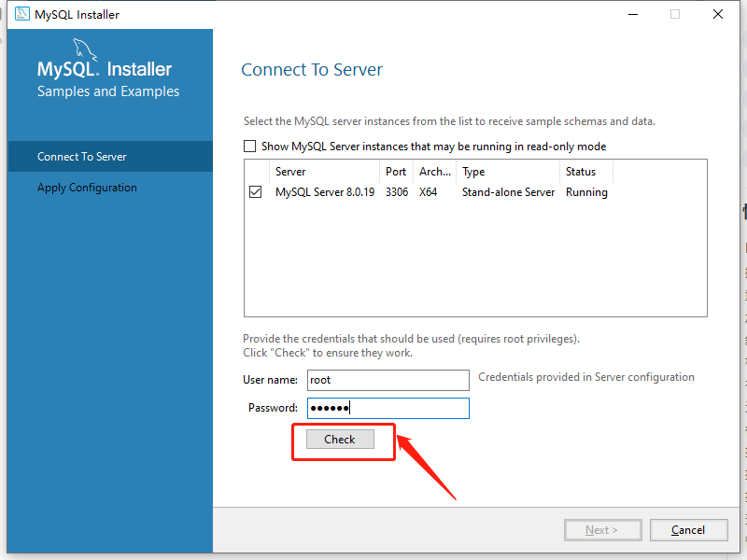
Task: Click the Running status cell
Action: (586, 192)
